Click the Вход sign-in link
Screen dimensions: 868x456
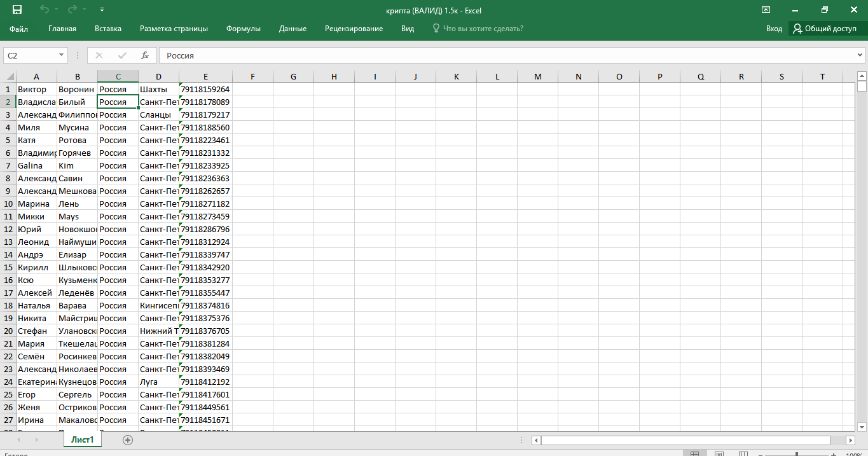click(x=774, y=29)
